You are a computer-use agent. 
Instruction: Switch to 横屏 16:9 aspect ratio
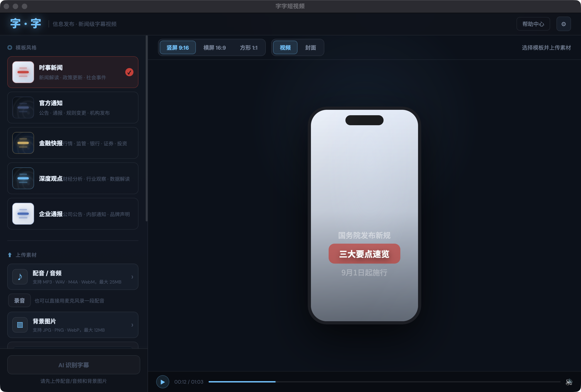click(x=214, y=47)
